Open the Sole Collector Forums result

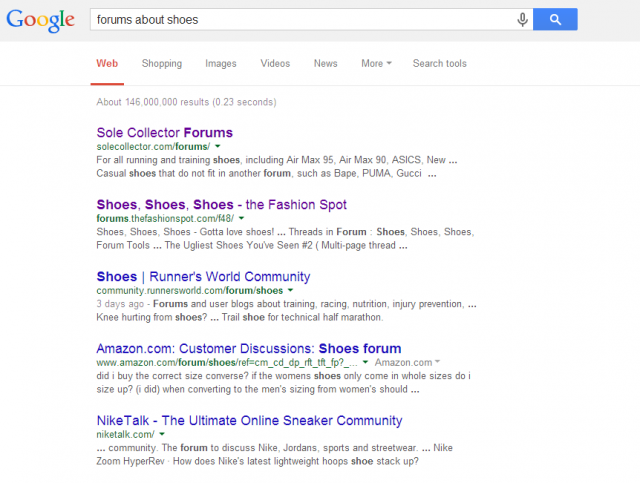click(164, 132)
